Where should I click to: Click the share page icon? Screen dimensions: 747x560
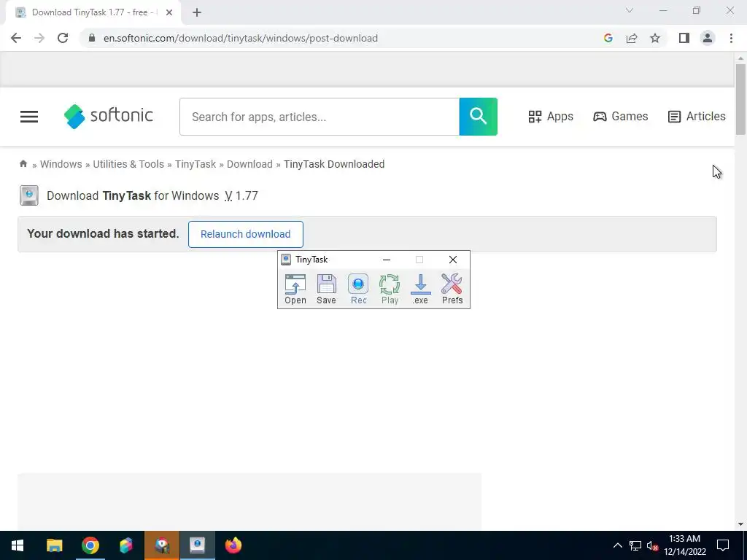click(x=632, y=38)
